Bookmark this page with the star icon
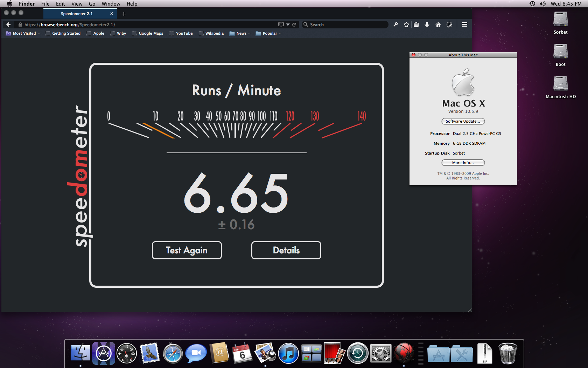Image resolution: width=588 pixels, height=368 pixels. click(406, 25)
